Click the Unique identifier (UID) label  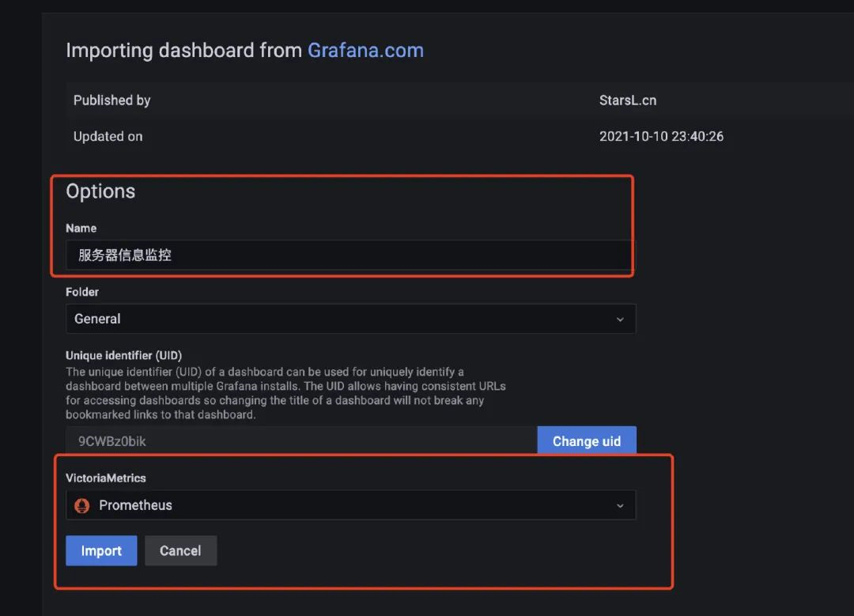[x=123, y=355]
